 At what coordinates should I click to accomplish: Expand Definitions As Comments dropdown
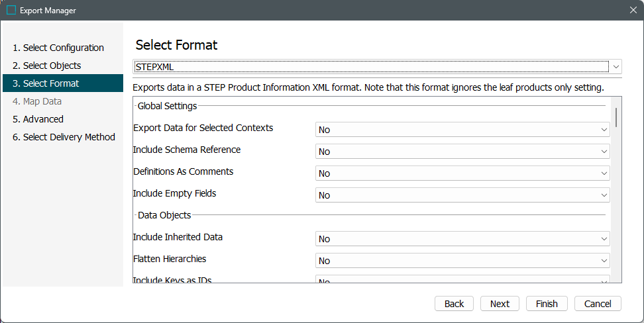[x=462, y=173]
